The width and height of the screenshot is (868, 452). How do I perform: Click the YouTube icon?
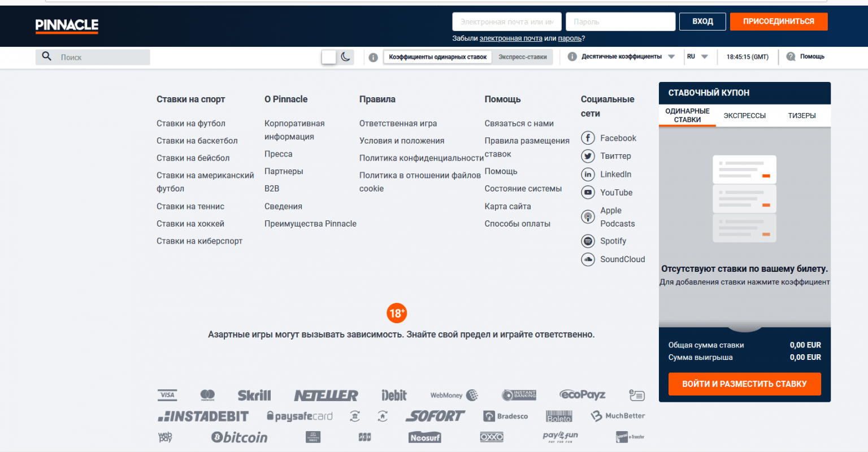pyautogui.click(x=588, y=192)
